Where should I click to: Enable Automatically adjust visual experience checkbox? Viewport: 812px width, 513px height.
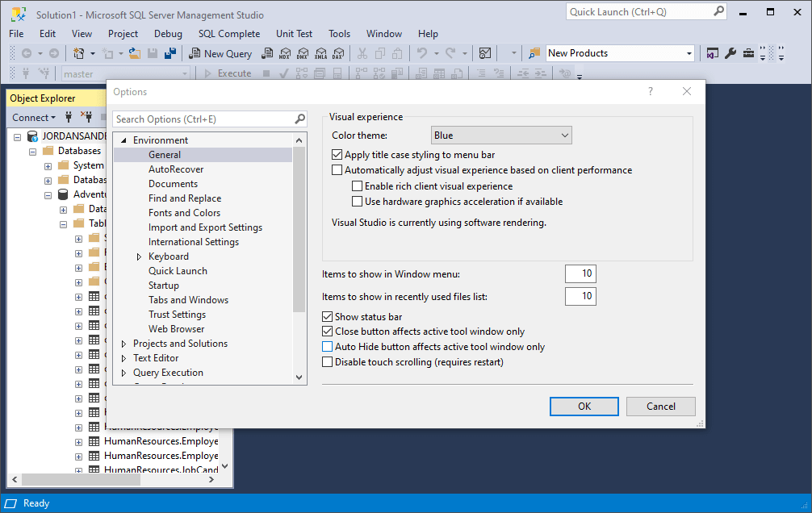(337, 170)
